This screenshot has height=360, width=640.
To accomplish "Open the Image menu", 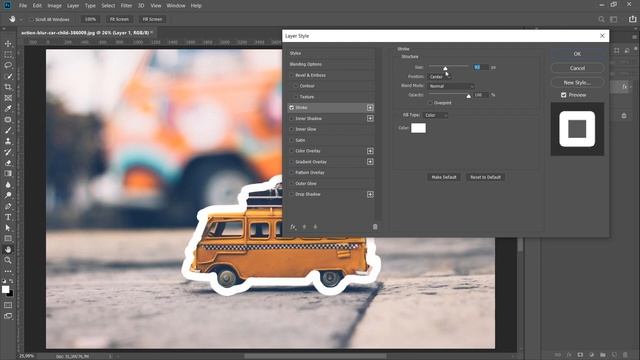I will point(54,6).
